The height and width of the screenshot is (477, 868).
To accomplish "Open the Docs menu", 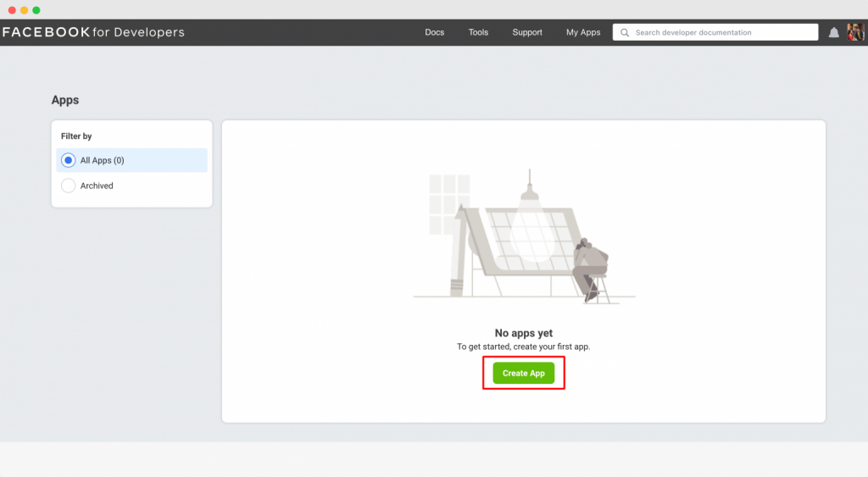I will [x=435, y=33].
